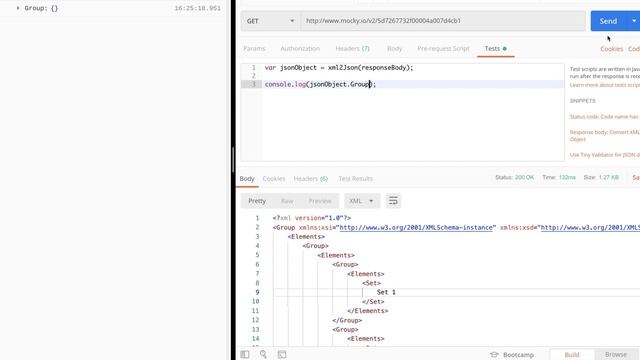Select the response Body tab
Screen dimensions: 640x360
[247, 179]
